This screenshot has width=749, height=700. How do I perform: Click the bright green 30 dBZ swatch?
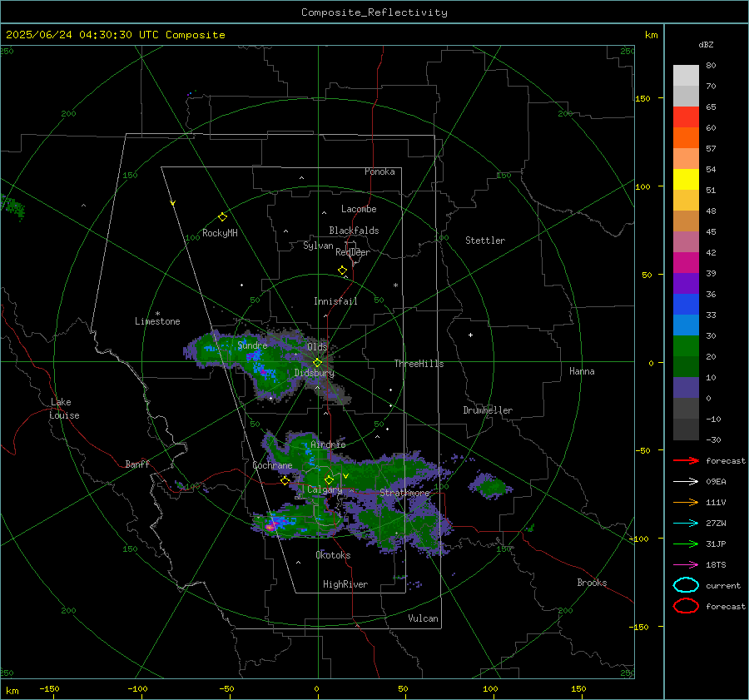[x=686, y=346]
